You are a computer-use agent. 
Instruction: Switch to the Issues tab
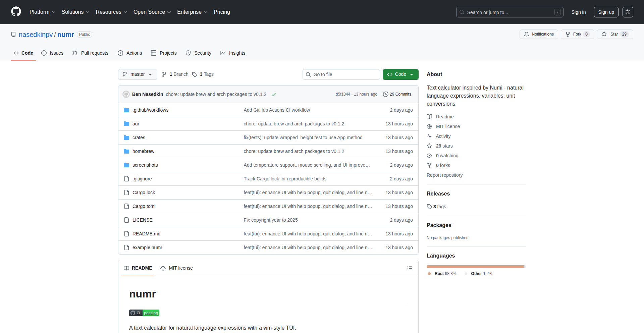(x=52, y=53)
